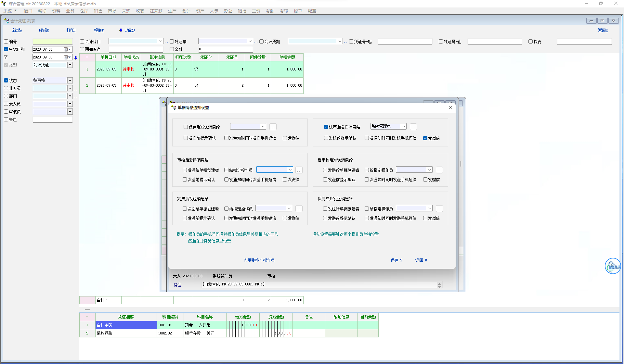This screenshot has width=624, height=364.
Task: Click the 功能 blue arrow toolbar item
Action: [127, 30]
